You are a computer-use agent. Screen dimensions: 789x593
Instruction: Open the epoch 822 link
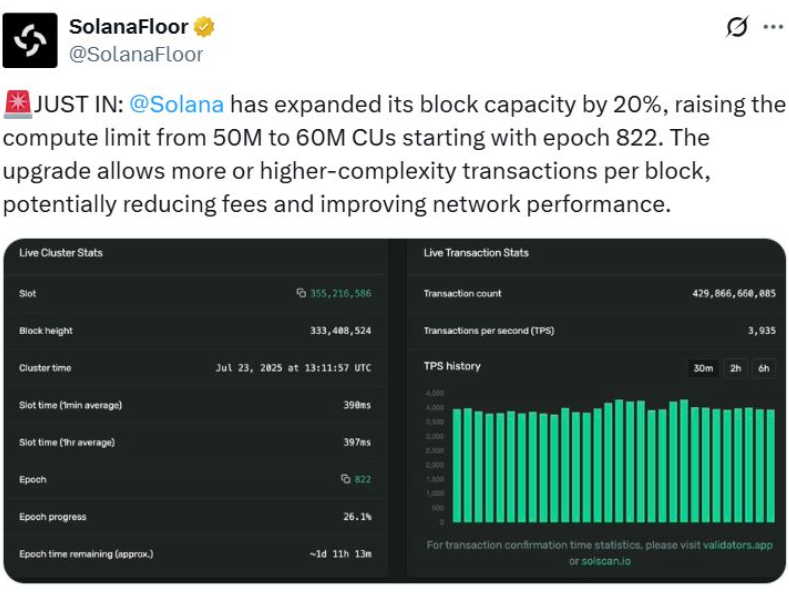(362, 479)
